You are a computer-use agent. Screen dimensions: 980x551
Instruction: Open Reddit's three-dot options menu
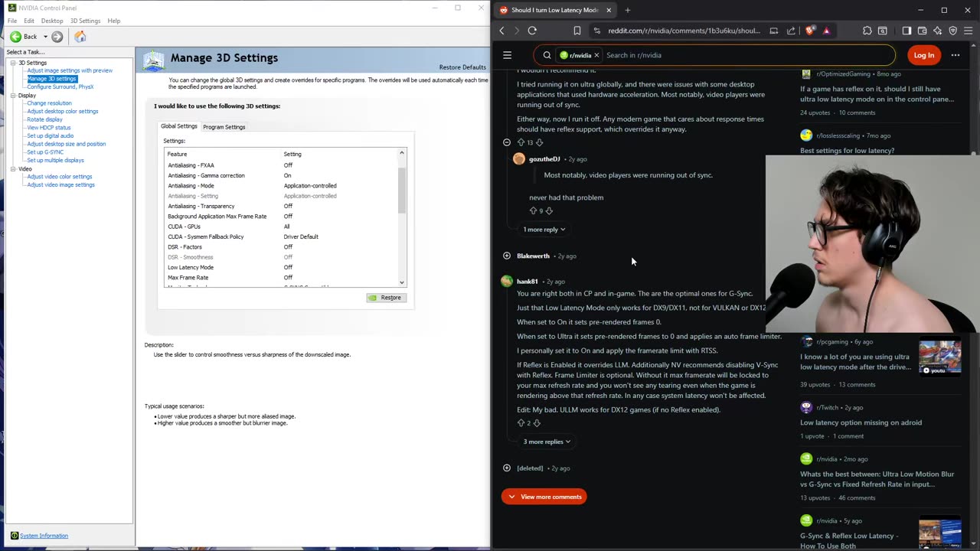click(x=955, y=55)
